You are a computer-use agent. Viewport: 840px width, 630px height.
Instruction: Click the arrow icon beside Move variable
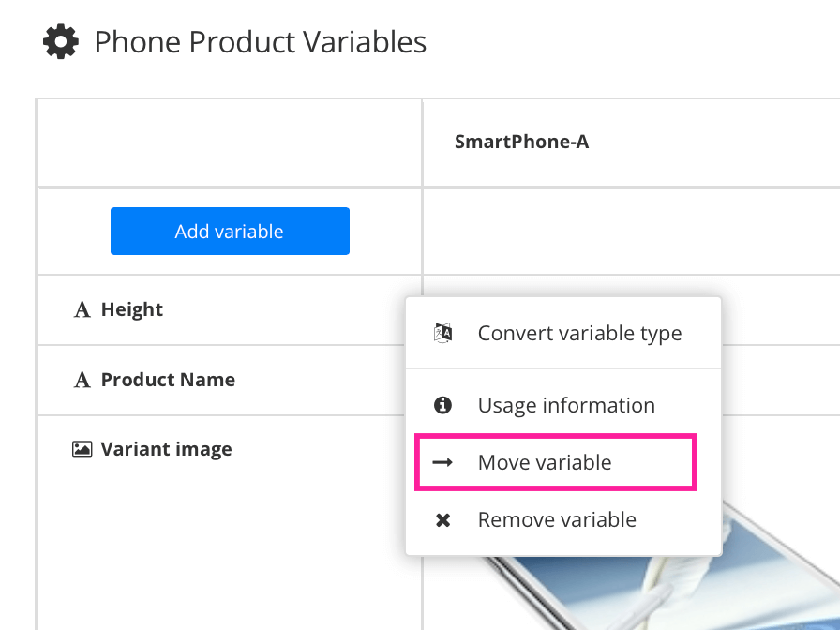click(443, 462)
